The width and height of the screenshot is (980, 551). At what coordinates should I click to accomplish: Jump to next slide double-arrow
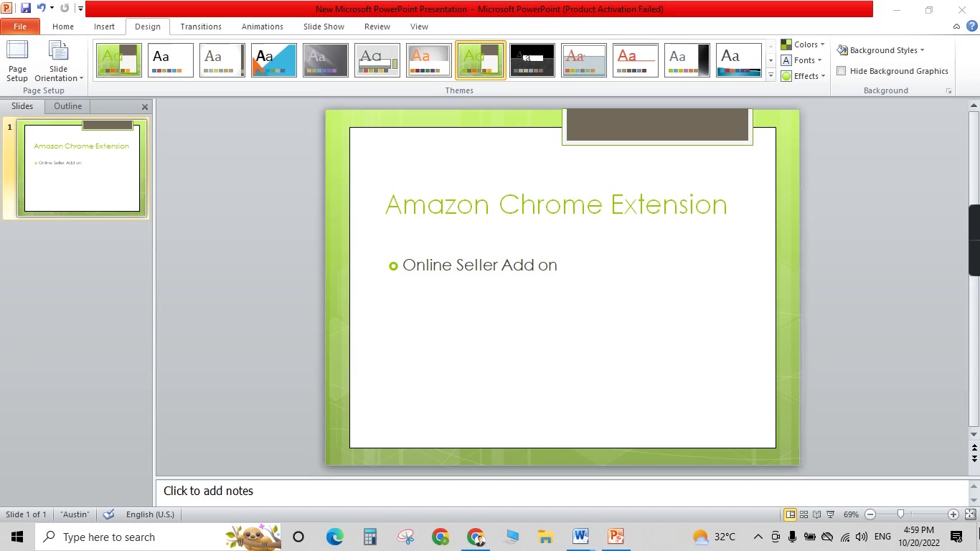[x=974, y=458]
